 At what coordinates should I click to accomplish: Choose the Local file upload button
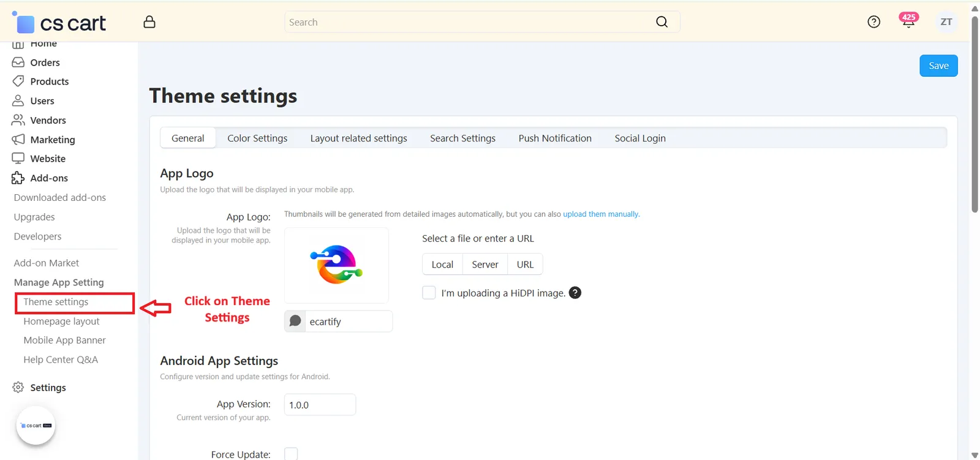(442, 264)
